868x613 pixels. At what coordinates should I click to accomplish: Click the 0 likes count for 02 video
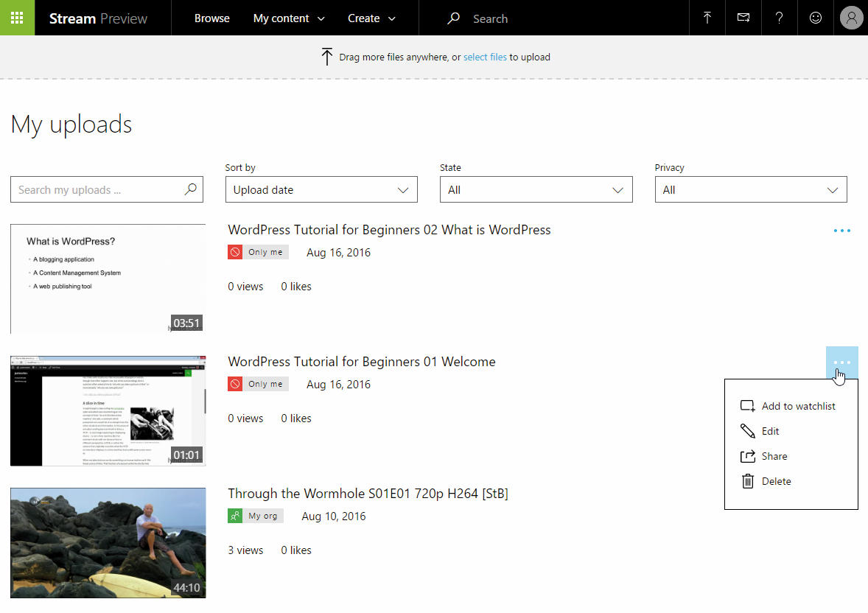296,287
